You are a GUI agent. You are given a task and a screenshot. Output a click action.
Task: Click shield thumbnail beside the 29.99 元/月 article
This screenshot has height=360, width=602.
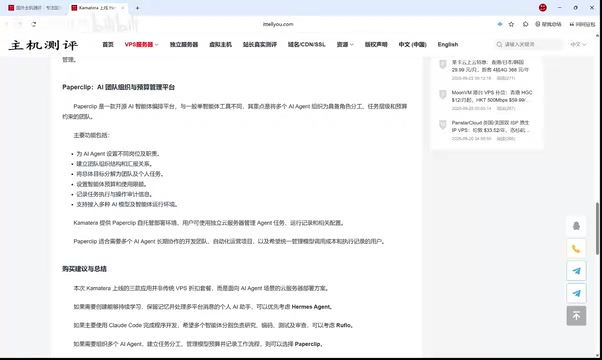click(443, 64)
